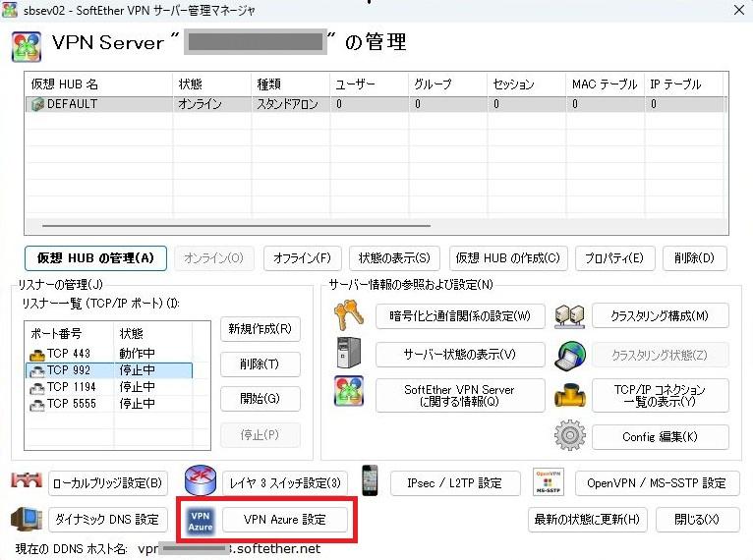The width and height of the screenshot is (753, 560).
Task: Click the TCP 443 listener icon
Action: tap(37, 355)
